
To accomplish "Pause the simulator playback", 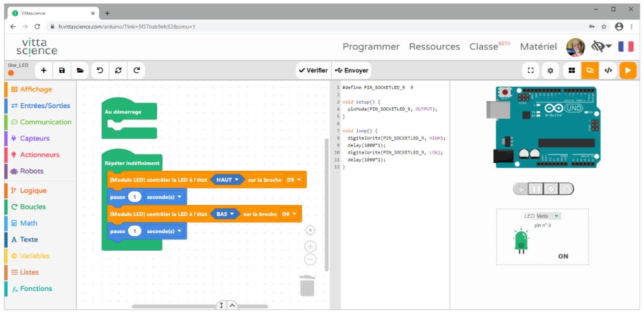I will [536, 188].
